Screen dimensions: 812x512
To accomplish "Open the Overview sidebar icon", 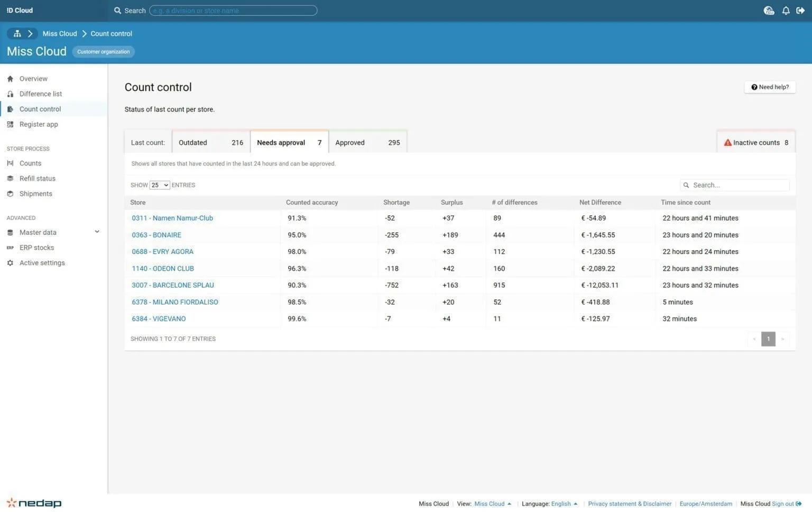I will tap(11, 78).
